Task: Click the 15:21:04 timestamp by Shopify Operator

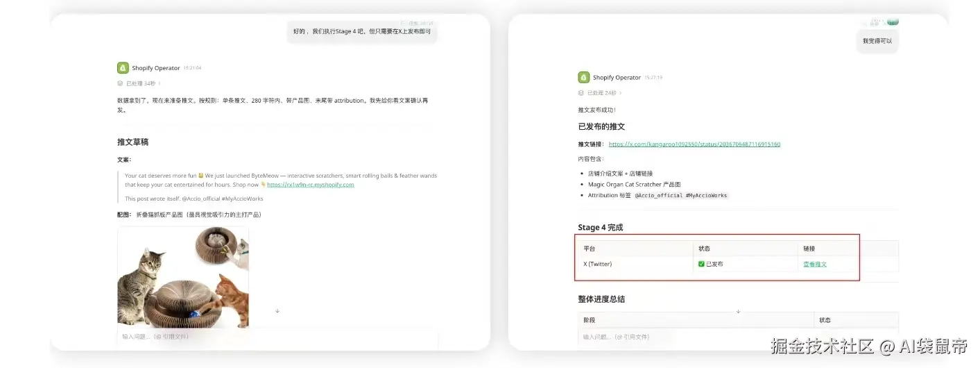Action: (192, 68)
